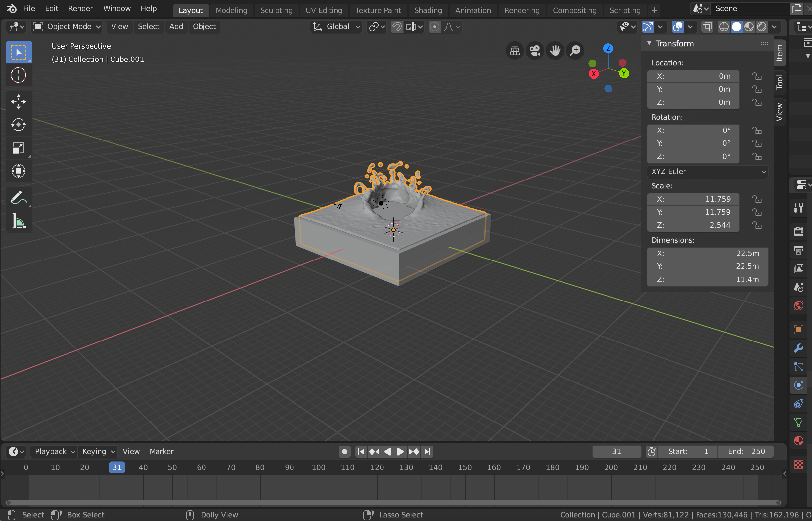Open the XYZ Euler rotation mode dropdown

click(x=707, y=172)
